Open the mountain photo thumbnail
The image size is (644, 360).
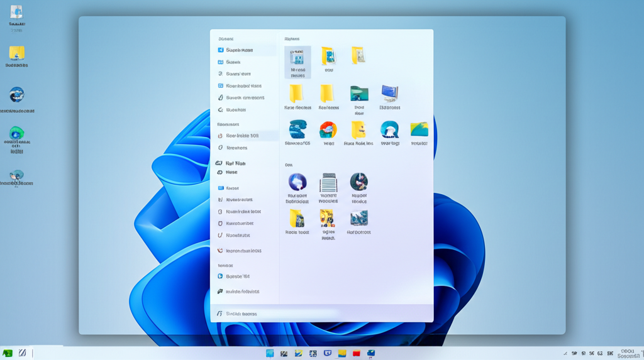pyautogui.click(x=359, y=218)
